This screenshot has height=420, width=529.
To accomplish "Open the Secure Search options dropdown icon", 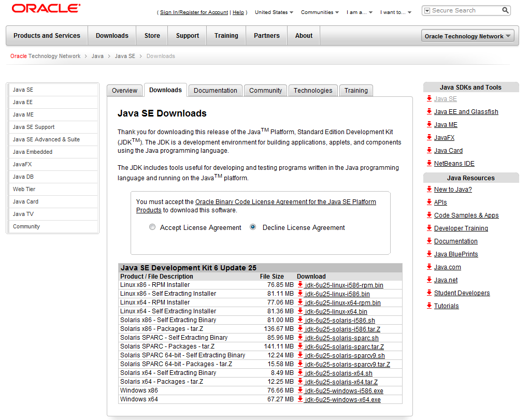I will tap(427, 10).
